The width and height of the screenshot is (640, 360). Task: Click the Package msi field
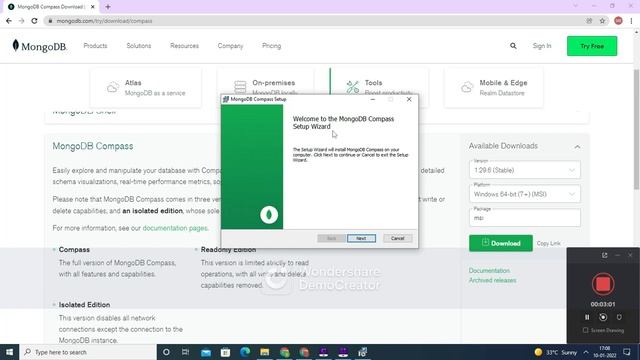pyautogui.click(x=524, y=218)
